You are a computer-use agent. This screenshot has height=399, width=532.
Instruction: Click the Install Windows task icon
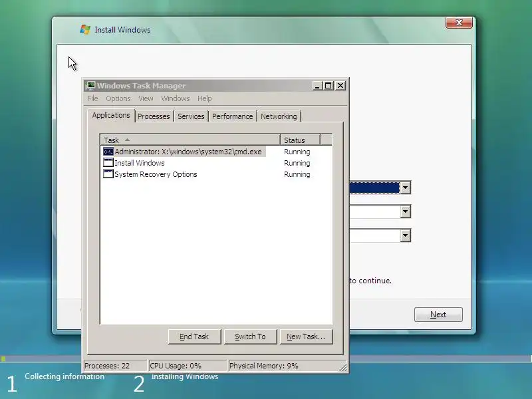[108, 163]
